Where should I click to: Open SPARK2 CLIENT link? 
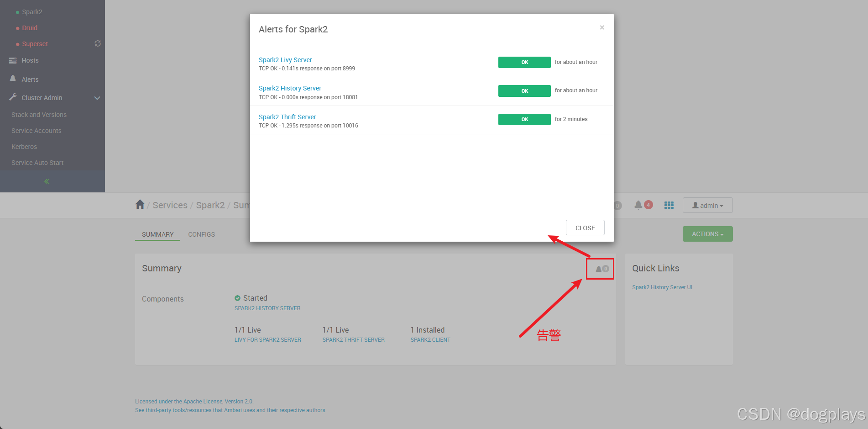tap(430, 340)
